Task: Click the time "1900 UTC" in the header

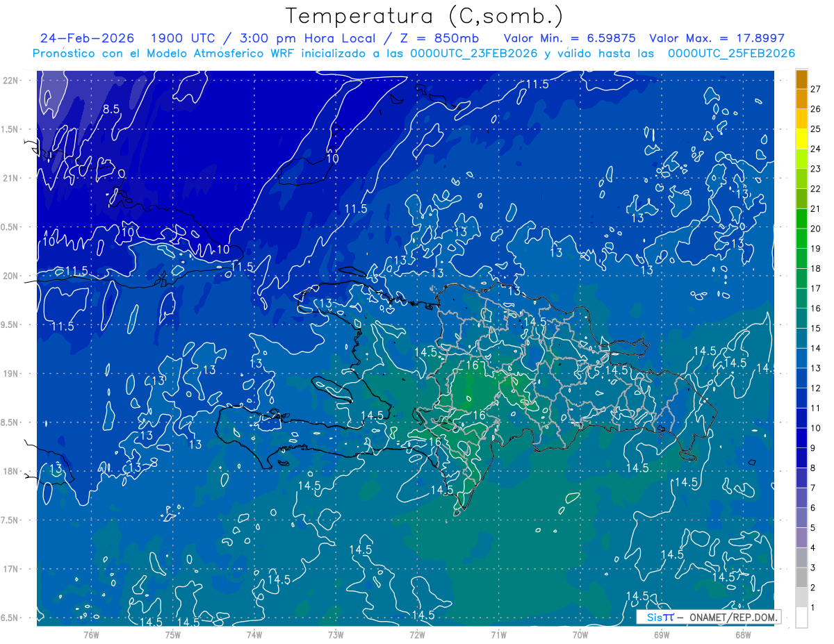Action: pyautogui.click(x=182, y=38)
